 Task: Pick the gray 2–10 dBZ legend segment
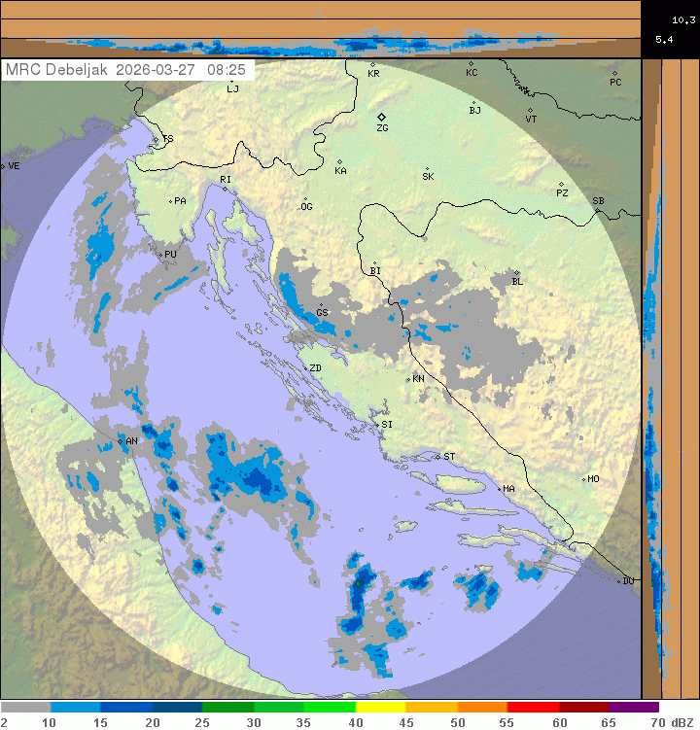(25, 708)
